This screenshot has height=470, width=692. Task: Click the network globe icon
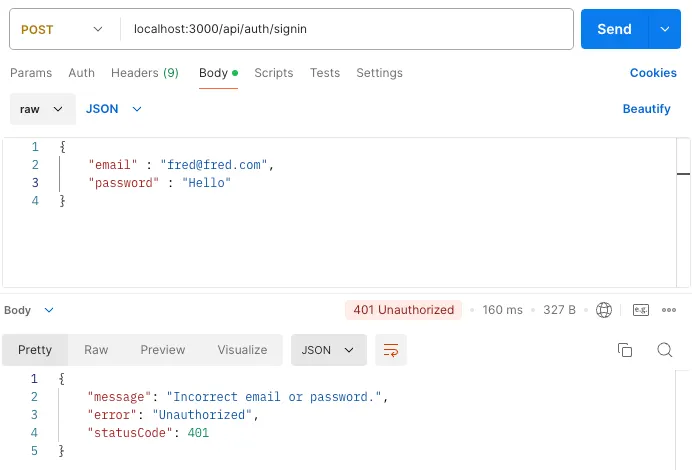pyautogui.click(x=604, y=310)
